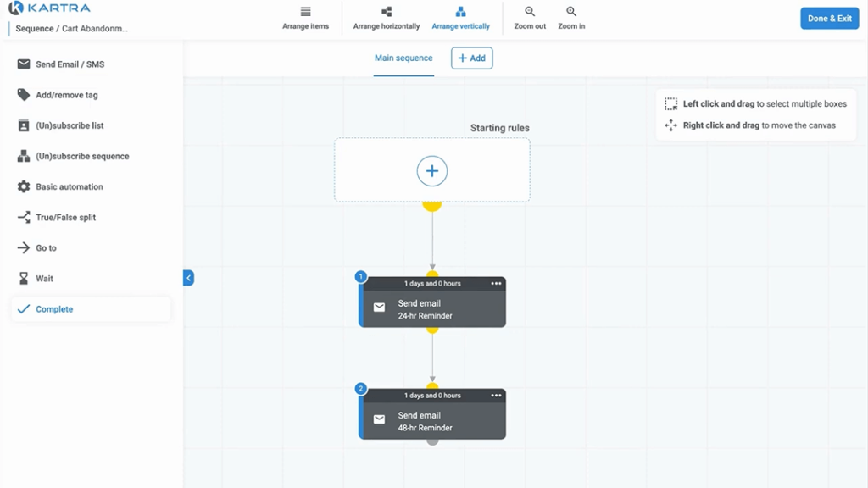
Task: Add a starting rule with plus circle
Action: coord(431,171)
